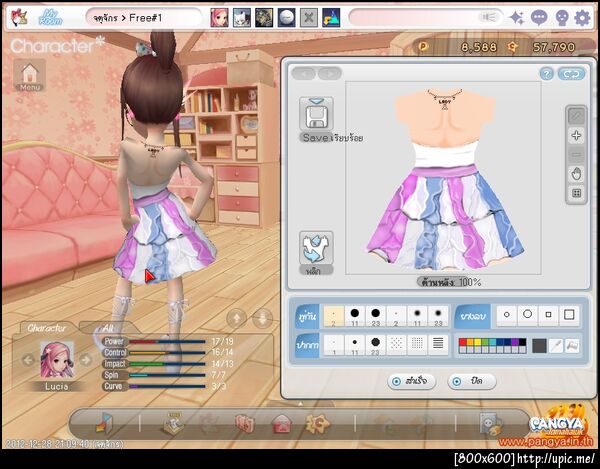Pick the red color swatch
Image resolution: width=600 pixels, height=469 pixels.
(x=463, y=342)
